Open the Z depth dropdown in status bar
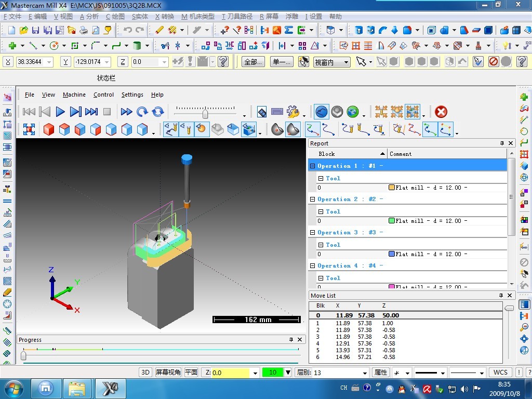Image resolution: width=532 pixels, height=399 pixels. point(255,373)
